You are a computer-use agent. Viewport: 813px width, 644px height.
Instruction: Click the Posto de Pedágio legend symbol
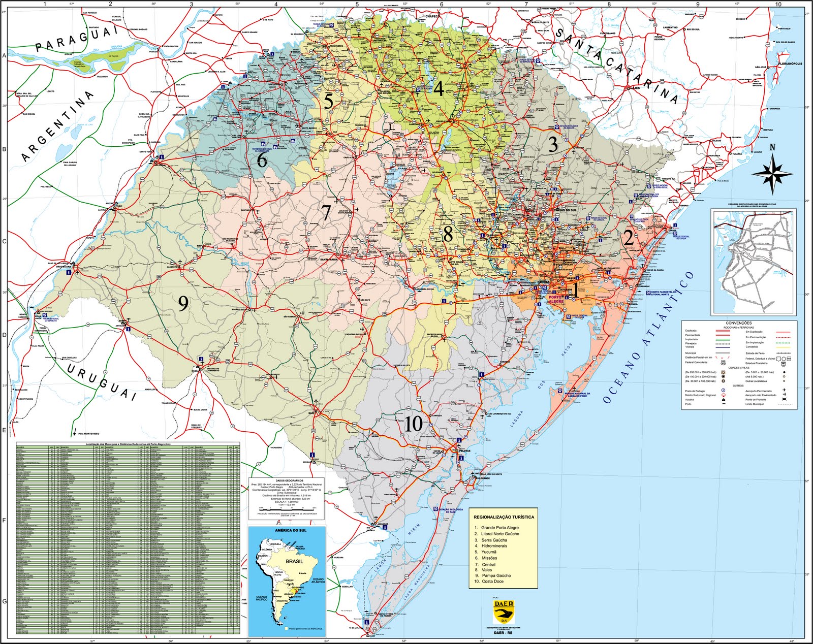[723, 390]
